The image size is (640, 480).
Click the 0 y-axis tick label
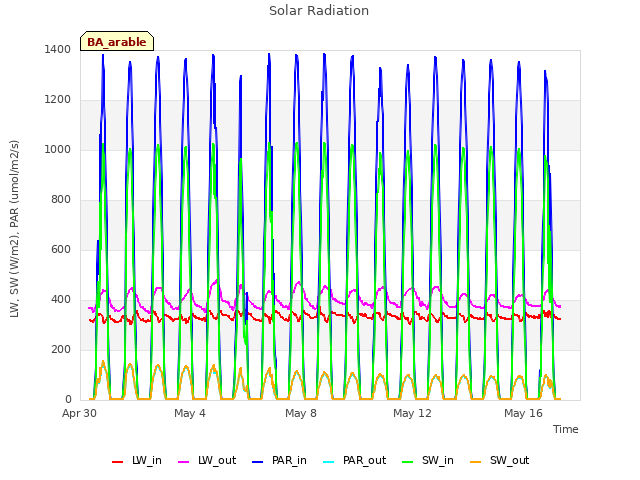tap(68, 400)
